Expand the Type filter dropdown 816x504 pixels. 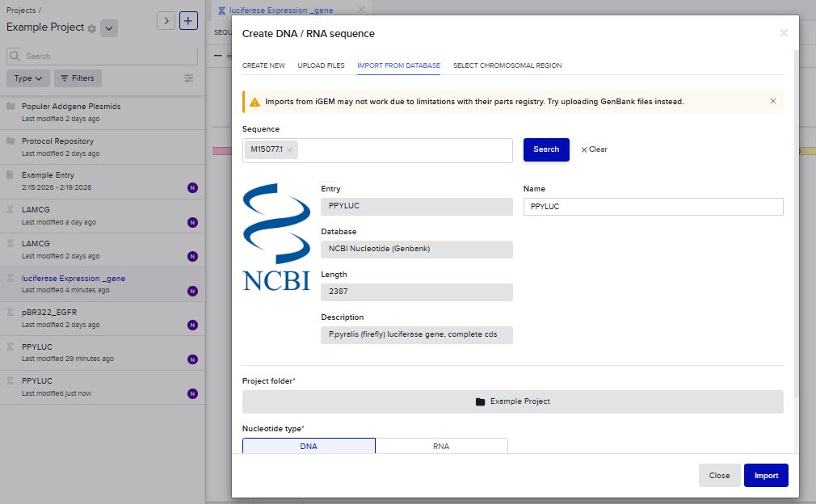28,78
